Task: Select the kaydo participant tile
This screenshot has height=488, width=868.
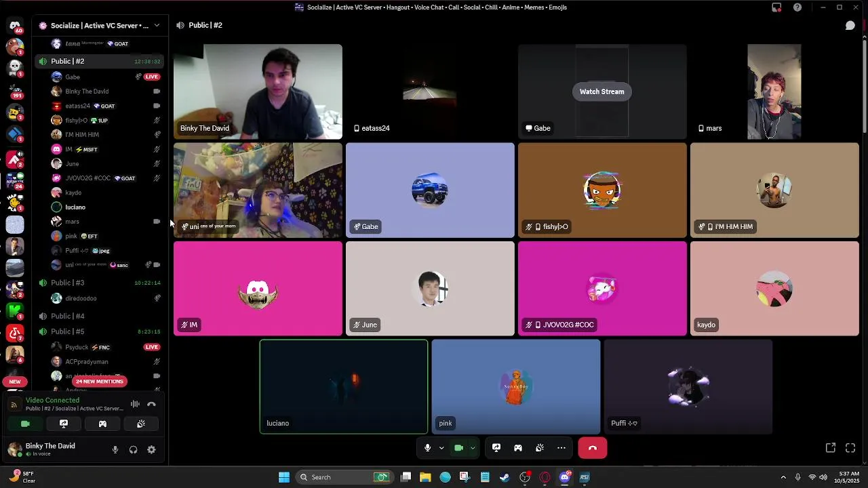Action: [x=774, y=288]
